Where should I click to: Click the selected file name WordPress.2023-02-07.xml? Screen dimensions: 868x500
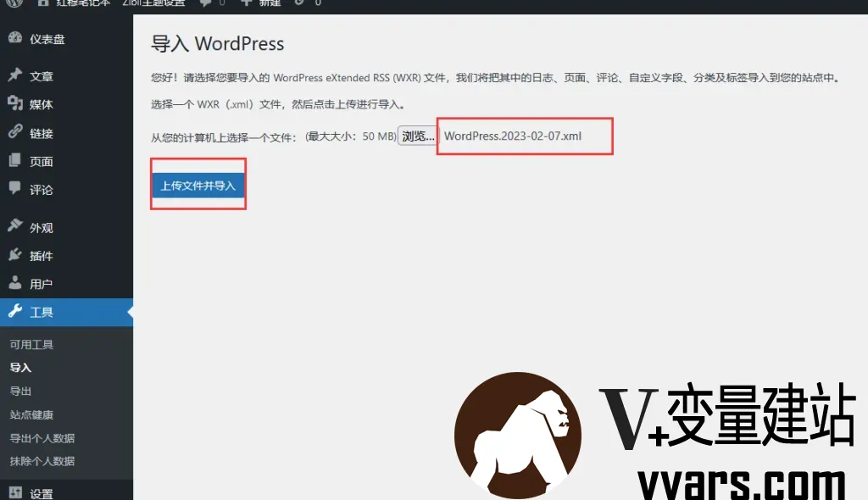point(513,136)
